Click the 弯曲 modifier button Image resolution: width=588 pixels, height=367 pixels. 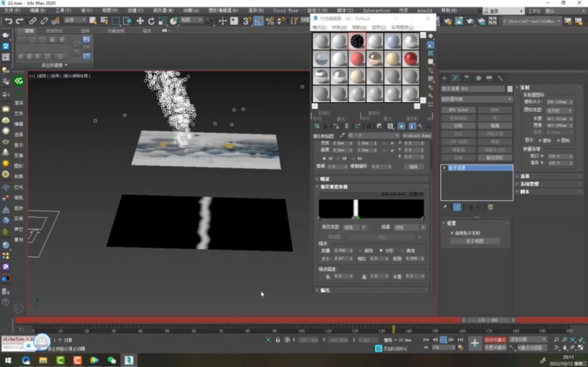(495, 126)
